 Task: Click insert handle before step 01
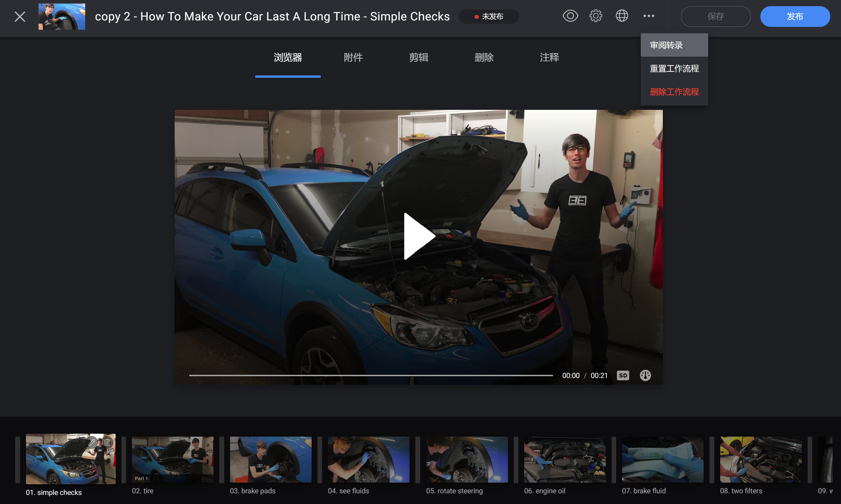[x=18, y=460]
